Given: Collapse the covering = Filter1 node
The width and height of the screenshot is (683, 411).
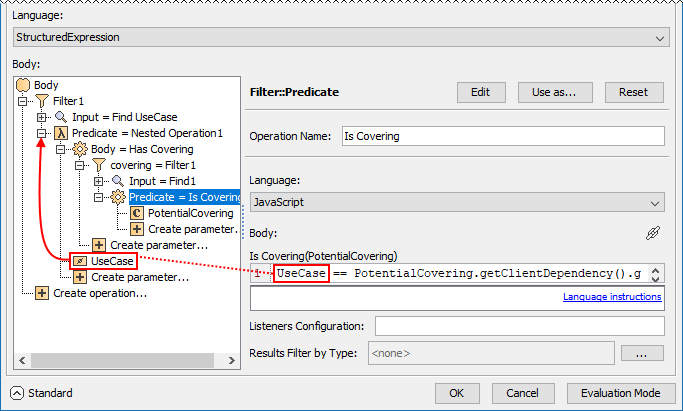Looking at the screenshot, I should (x=80, y=165).
